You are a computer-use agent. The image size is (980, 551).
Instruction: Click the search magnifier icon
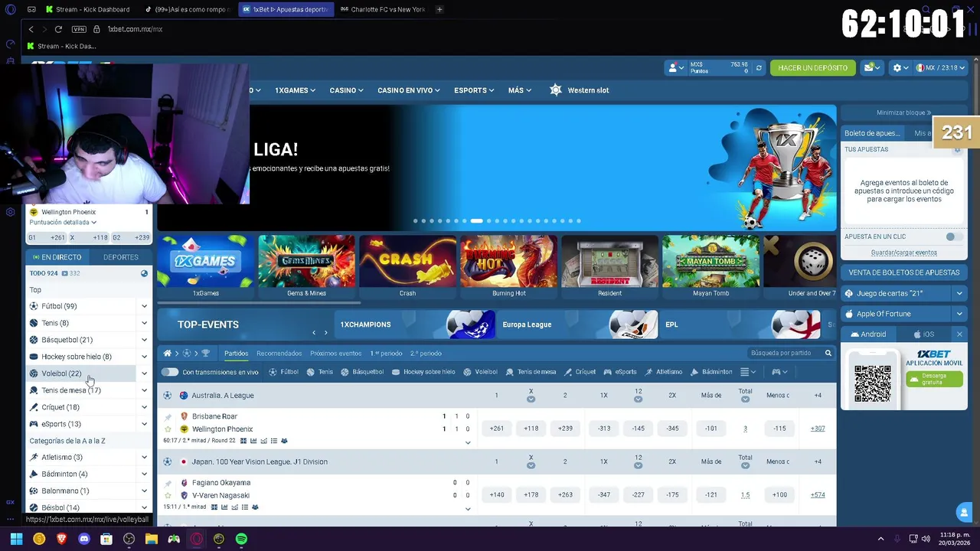coord(828,354)
